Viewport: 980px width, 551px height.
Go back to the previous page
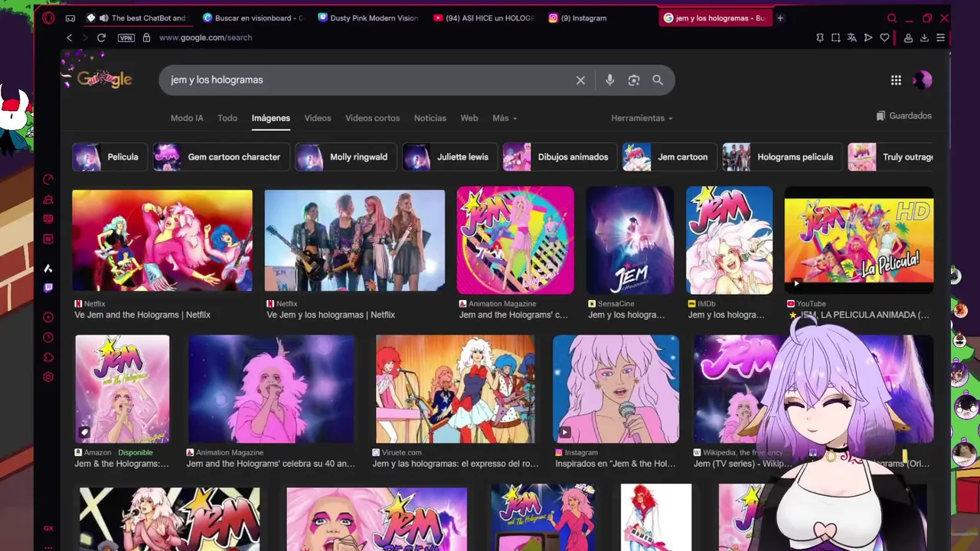pyautogui.click(x=69, y=37)
